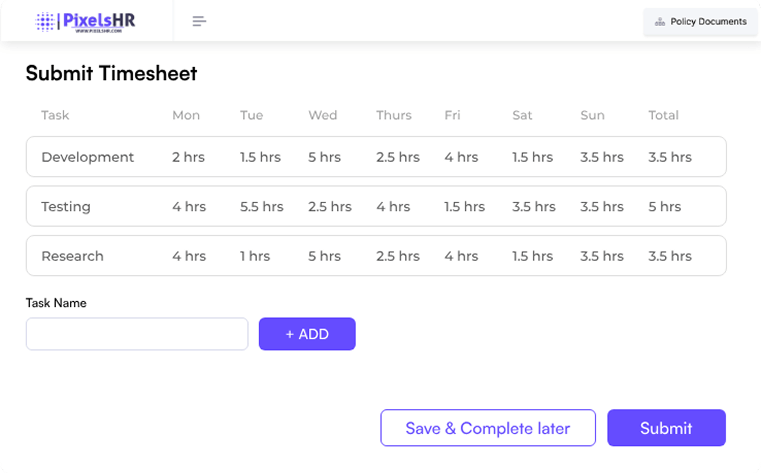Click Development's Friday 4 hrs cell
The width and height of the screenshot is (761, 473).
coord(461,157)
